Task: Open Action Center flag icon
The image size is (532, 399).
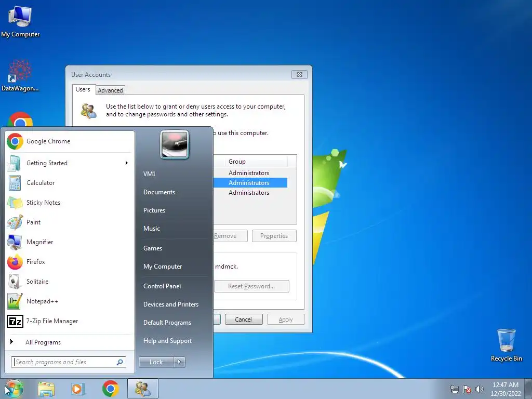Action: click(x=467, y=389)
